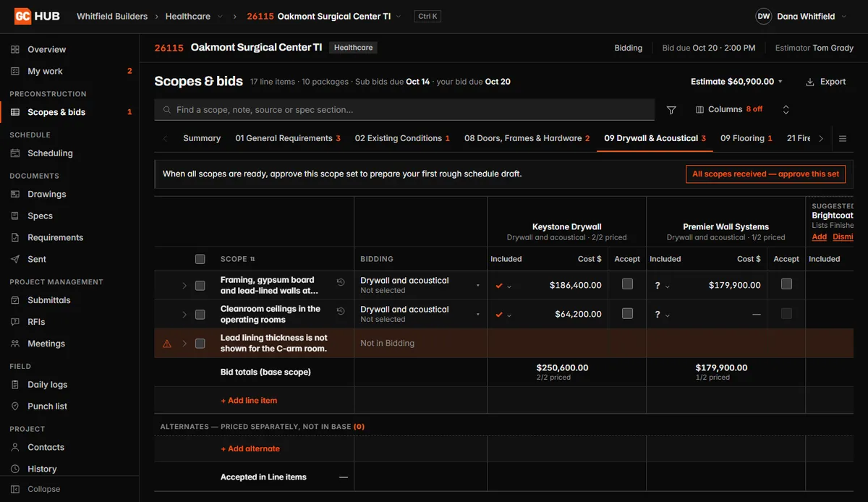Viewport: 868px width, 502px height.
Task: Open Sent documents
Action: point(37,259)
